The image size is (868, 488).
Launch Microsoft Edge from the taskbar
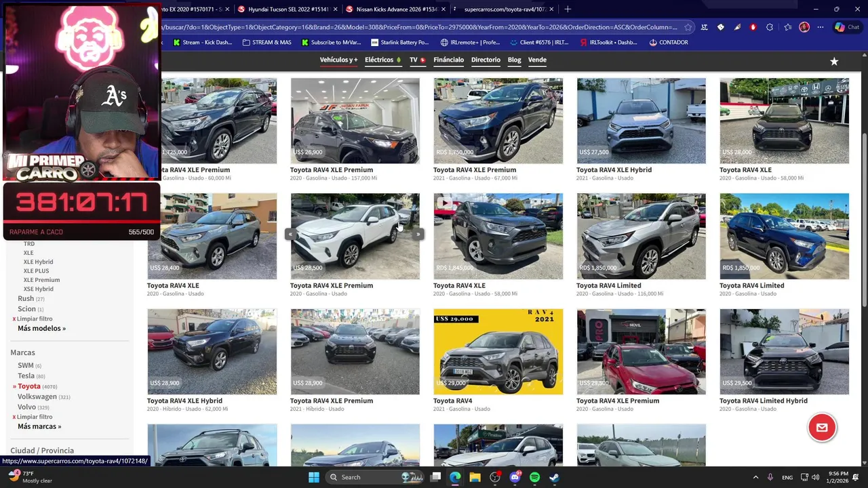click(x=455, y=477)
